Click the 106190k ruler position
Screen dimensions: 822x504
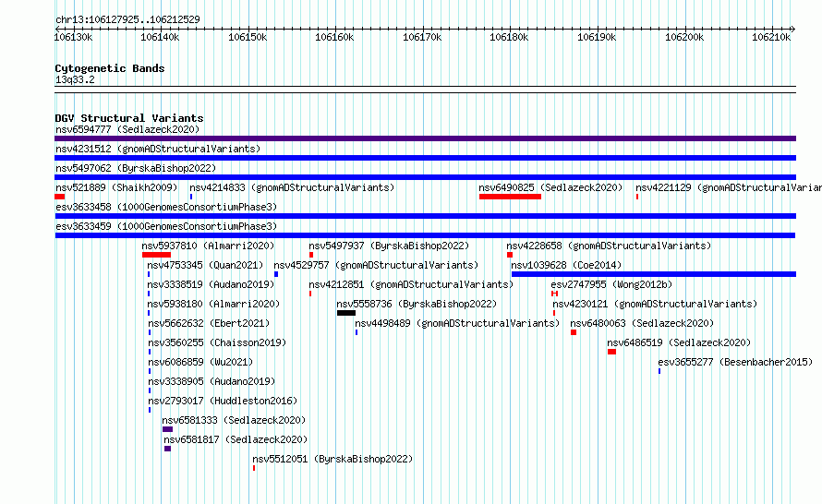(597, 37)
